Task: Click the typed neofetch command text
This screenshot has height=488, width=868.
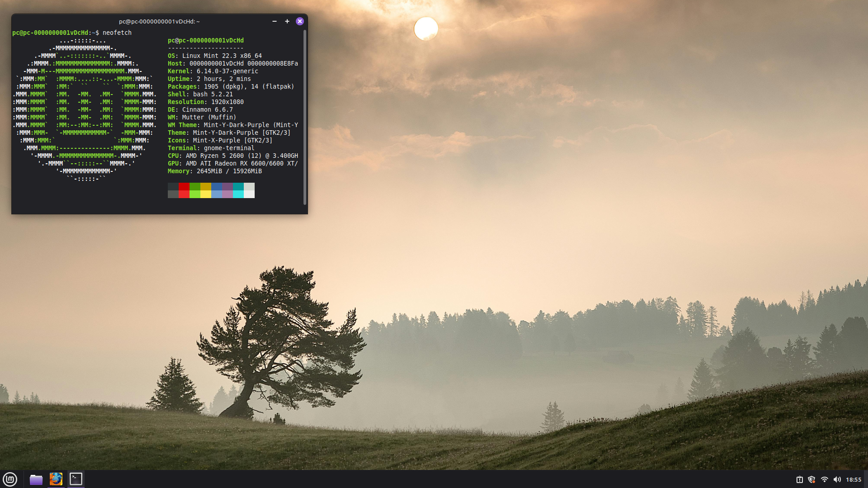Action: [x=117, y=33]
